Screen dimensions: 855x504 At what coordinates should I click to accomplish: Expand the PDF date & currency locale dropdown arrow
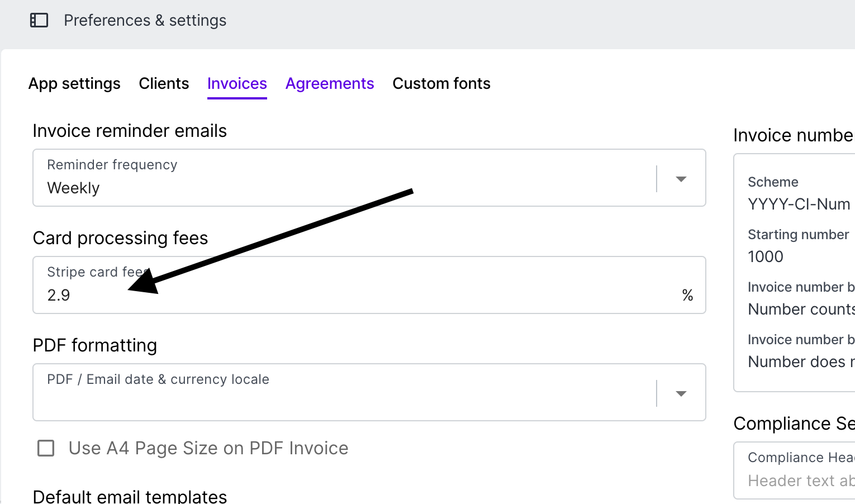[x=681, y=393]
